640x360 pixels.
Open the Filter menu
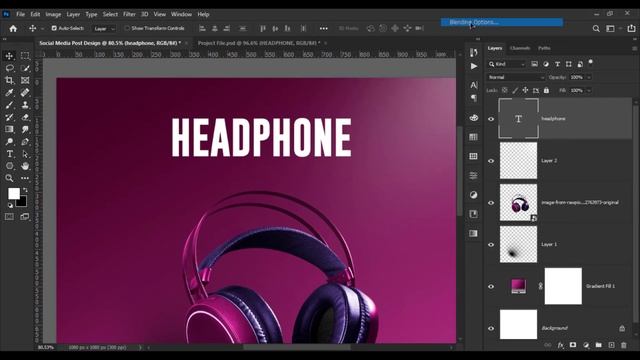(129, 14)
